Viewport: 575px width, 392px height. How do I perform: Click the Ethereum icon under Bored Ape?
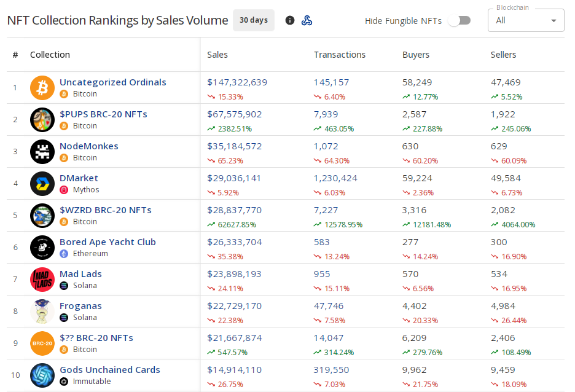point(64,254)
